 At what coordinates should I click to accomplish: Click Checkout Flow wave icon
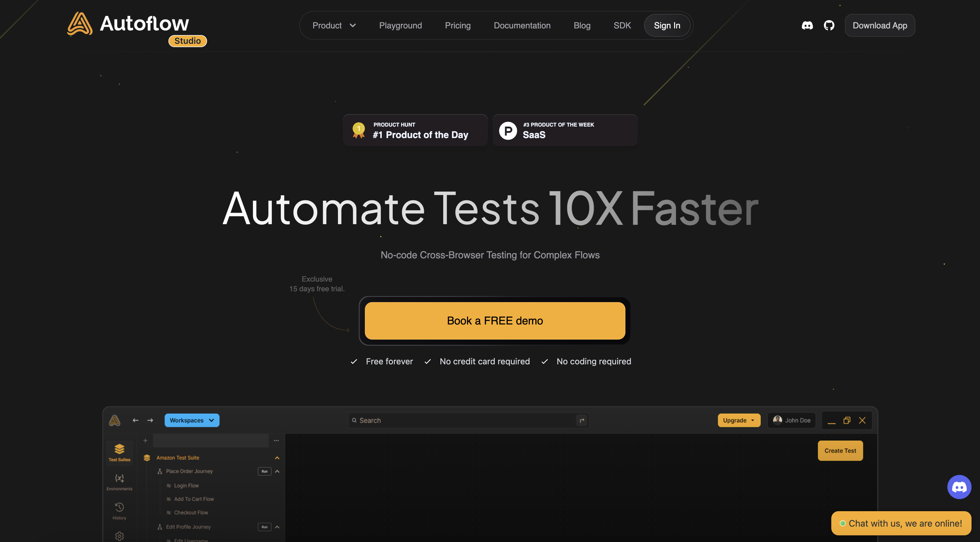coord(169,512)
